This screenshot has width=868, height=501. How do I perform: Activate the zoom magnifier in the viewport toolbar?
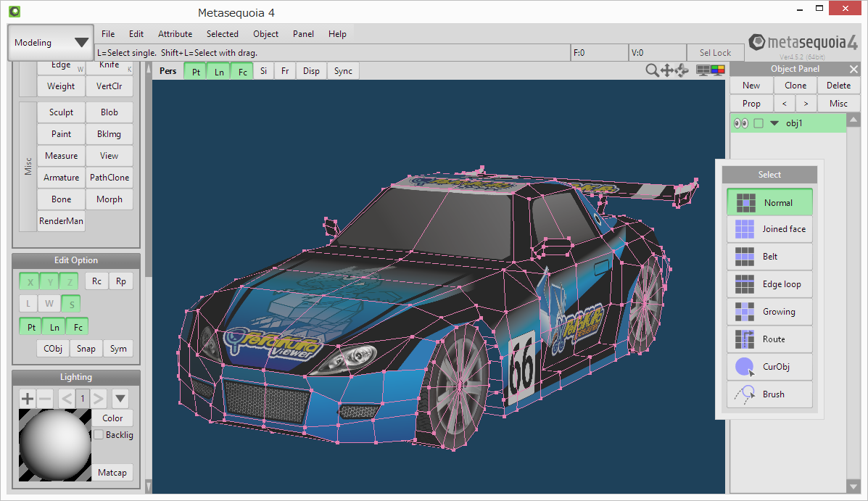tap(652, 70)
